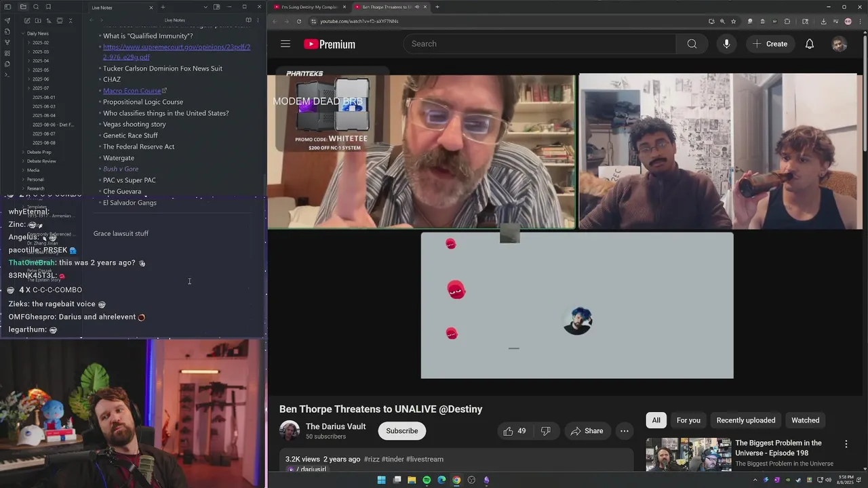
Task: Open Biggest Problem in the Universe thumbnail
Action: click(x=688, y=454)
